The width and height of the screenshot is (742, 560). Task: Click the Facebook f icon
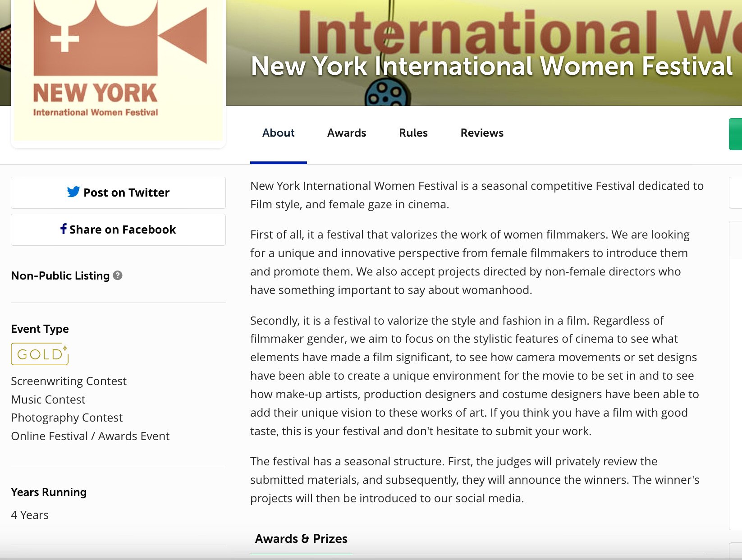click(64, 229)
